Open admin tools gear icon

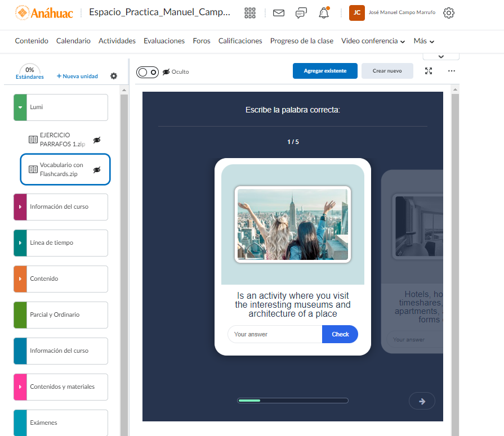tap(449, 13)
